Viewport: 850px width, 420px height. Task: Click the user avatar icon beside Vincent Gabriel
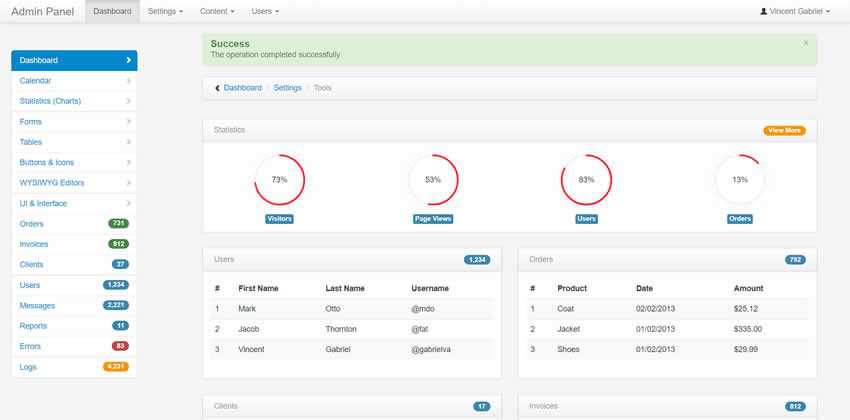764,11
